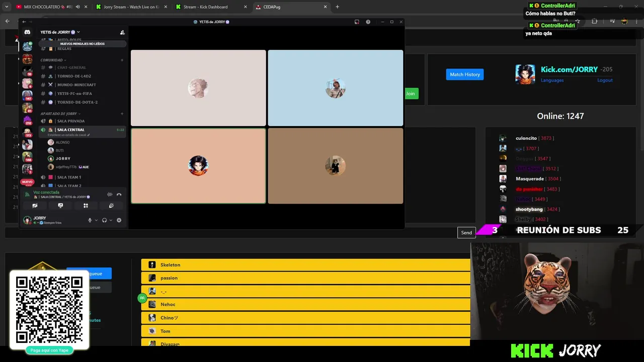This screenshot has height=362, width=644.
Task: Click the invite people icon in the server header
Action: coord(122,32)
